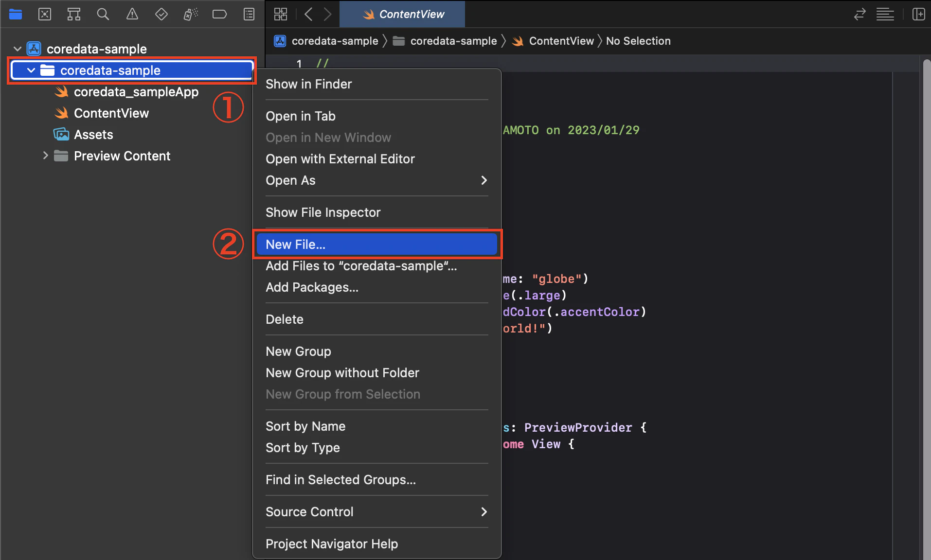Open the Debug navigator spray icon

click(190, 14)
